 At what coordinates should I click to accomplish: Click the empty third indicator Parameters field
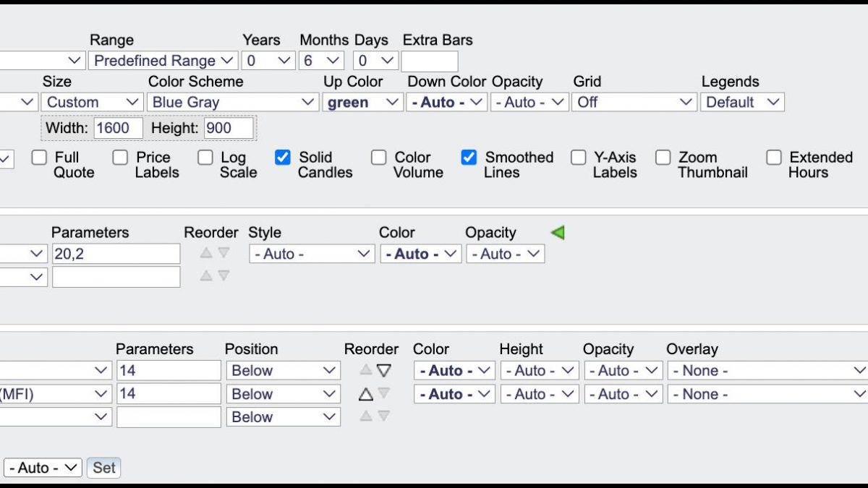click(x=169, y=417)
